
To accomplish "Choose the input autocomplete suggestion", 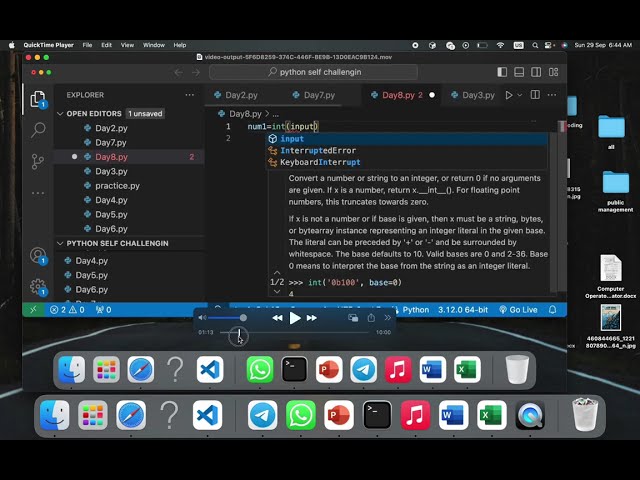I will [407, 139].
